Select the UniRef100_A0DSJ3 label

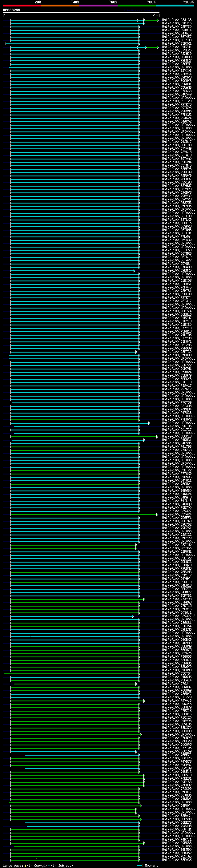coord(177,775)
